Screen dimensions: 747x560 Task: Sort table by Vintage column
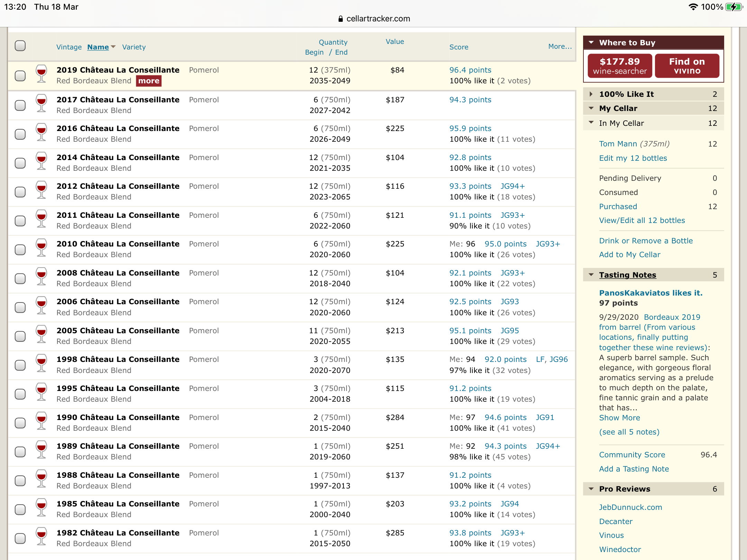click(69, 47)
